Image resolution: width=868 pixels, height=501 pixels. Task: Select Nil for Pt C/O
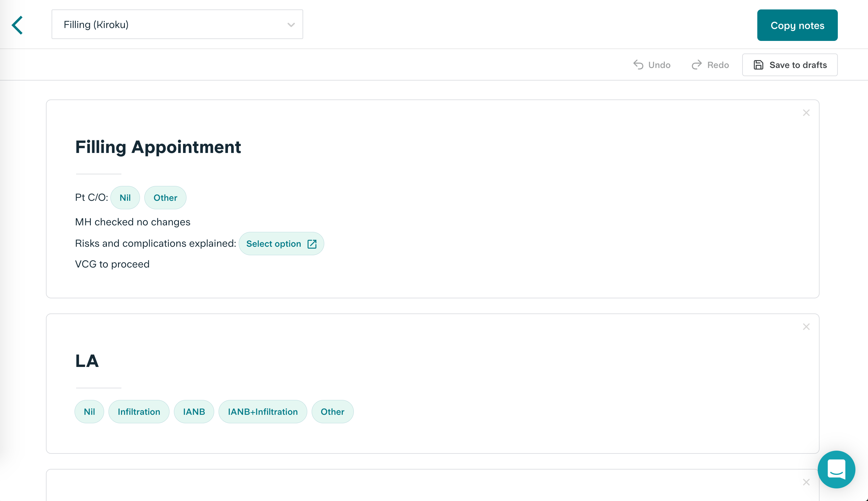pyautogui.click(x=125, y=198)
